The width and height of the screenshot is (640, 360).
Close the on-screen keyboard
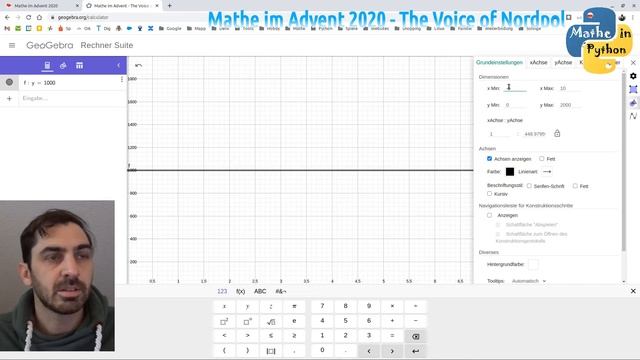click(x=633, y=291)
